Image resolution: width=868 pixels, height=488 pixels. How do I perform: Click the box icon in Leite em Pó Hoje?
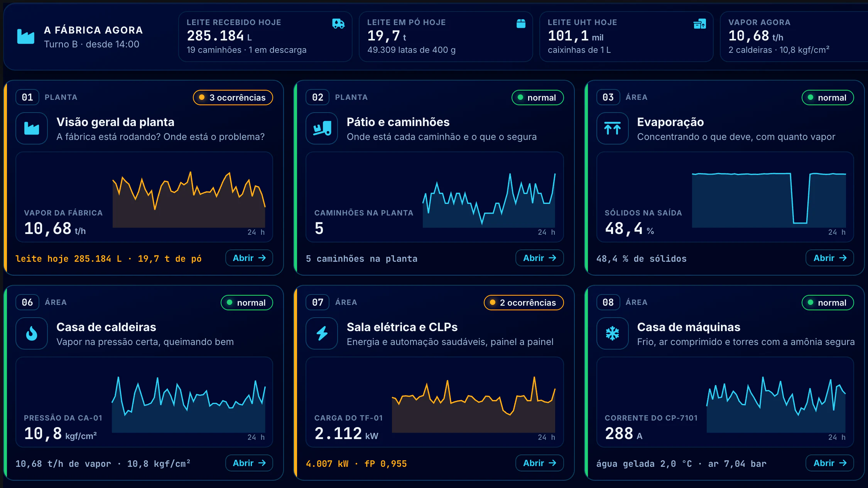pyautogui.click(x=521, y=24)
